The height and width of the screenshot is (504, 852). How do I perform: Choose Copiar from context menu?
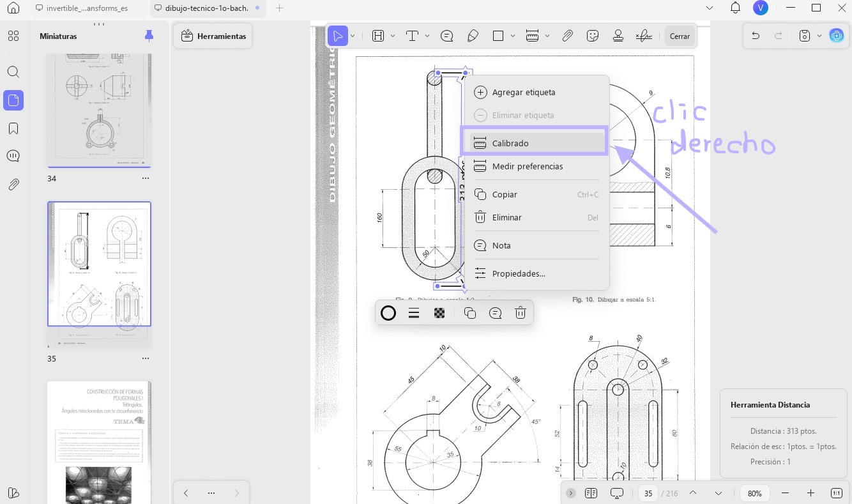pyautogui.click(x=536, y=194)
